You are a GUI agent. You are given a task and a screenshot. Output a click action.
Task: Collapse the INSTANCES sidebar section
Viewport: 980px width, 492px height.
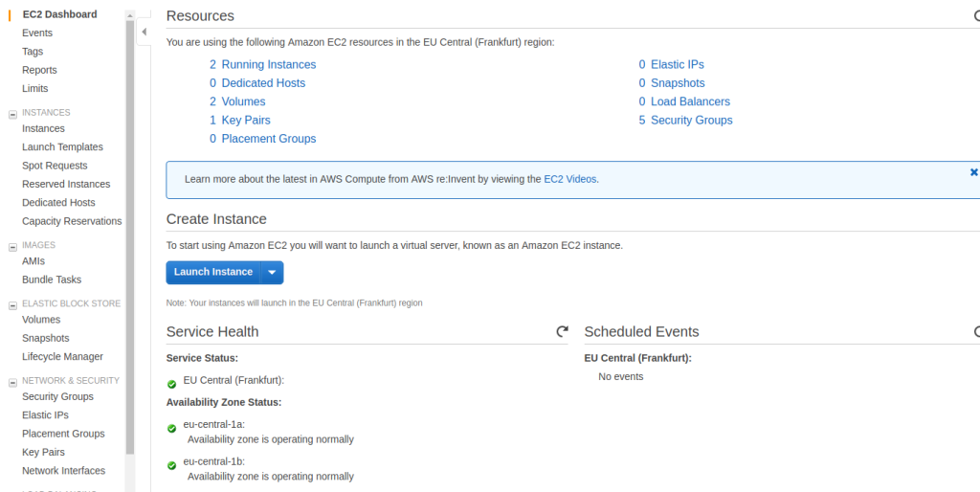pos(12,114)
